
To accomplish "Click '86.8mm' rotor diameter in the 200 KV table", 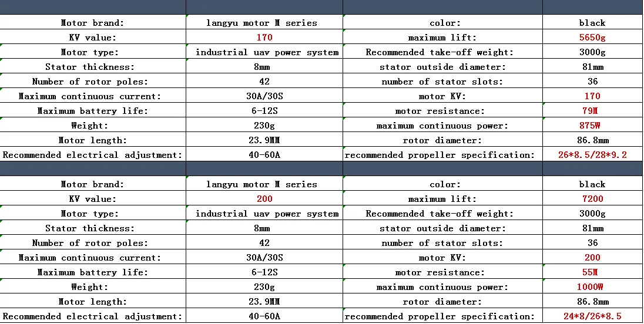I will click(x=593, y=302).
